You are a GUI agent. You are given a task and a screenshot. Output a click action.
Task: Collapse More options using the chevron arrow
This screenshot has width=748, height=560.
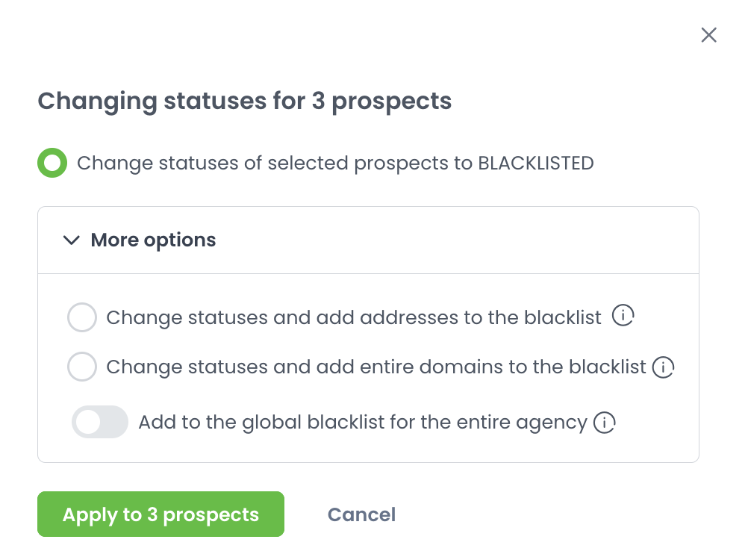(72, 240)
